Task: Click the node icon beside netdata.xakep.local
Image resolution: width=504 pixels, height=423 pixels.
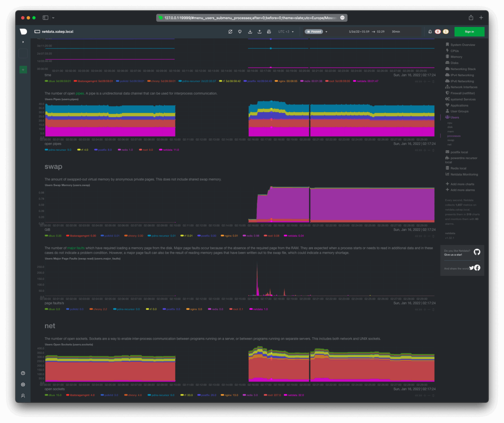Action: coord(37,32)
